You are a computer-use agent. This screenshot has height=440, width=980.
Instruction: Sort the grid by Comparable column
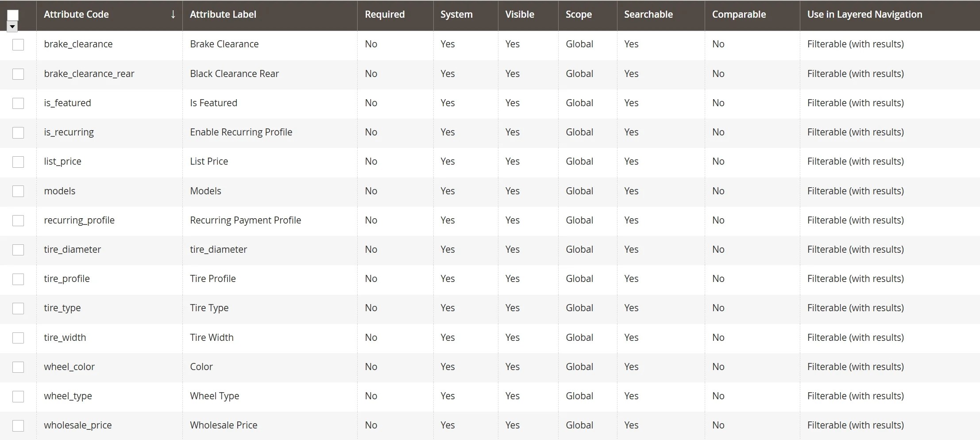[739, 14]
